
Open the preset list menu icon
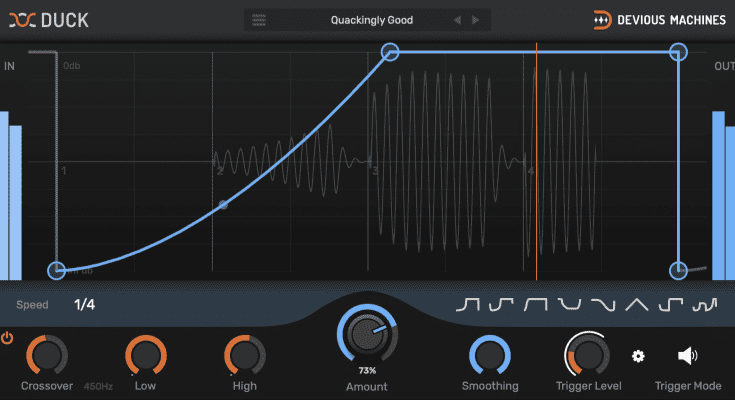pos(260,20)
